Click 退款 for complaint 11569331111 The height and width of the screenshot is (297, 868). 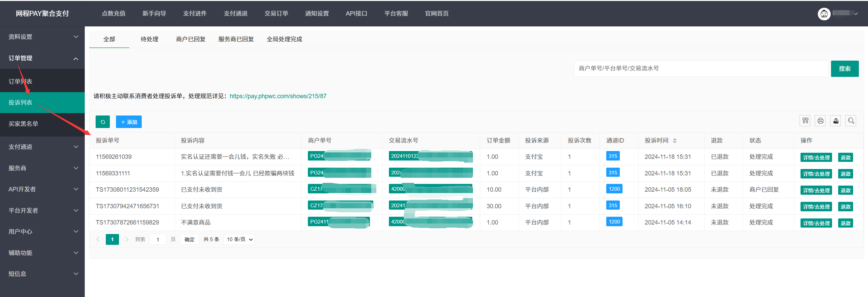tap(845, 174)
